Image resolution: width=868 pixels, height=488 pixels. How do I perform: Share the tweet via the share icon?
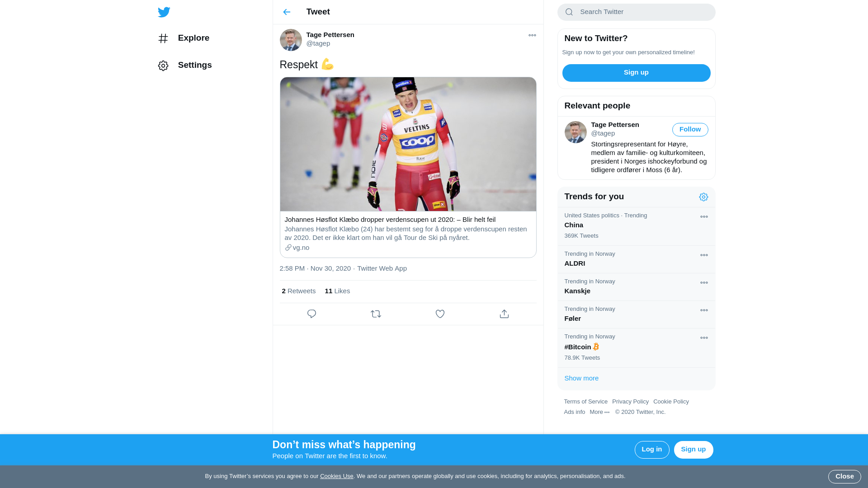click(x=504, y=314)
